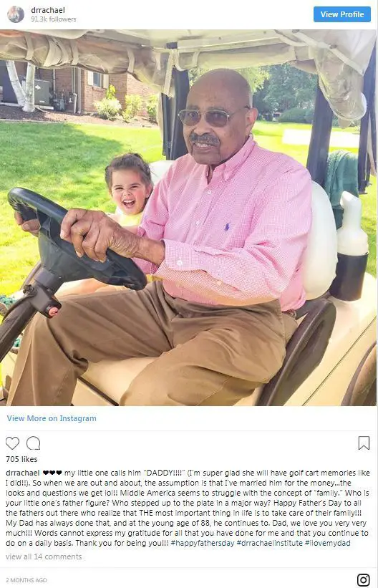The image size is (378, 588).
Task: Open the golf cart photo
Action: pos(189,218)
